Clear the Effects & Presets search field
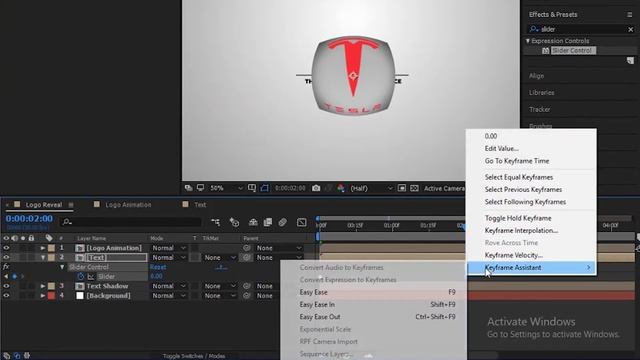 pyautogui.click(x=631, y=29)
